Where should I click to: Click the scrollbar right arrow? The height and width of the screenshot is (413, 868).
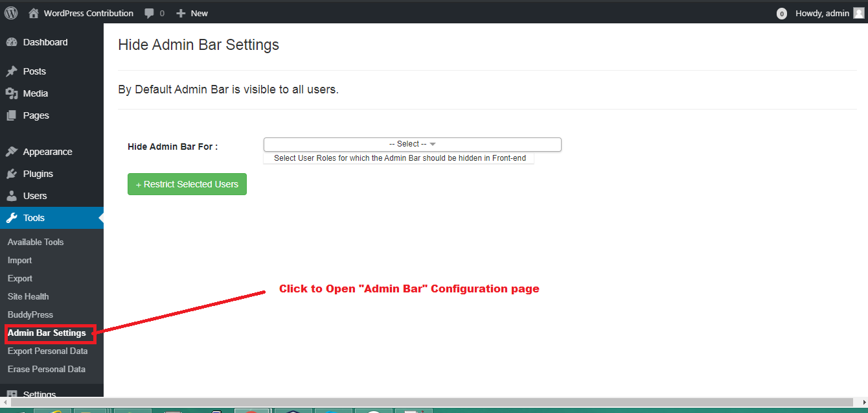coord(863,403)
